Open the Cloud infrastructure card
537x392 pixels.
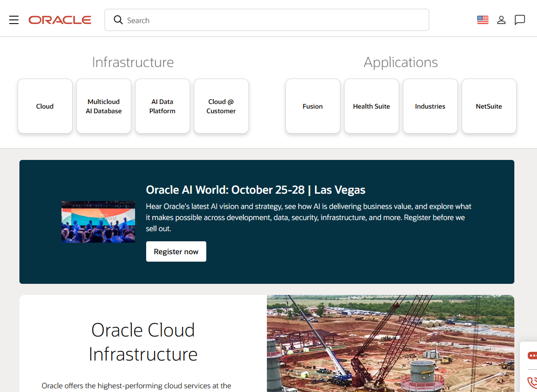[45, 106]
